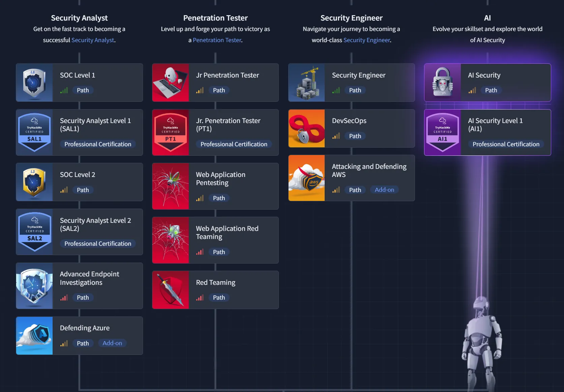
Task: Open the SOC Level 1 path title
Action: (x=78, y=75)
